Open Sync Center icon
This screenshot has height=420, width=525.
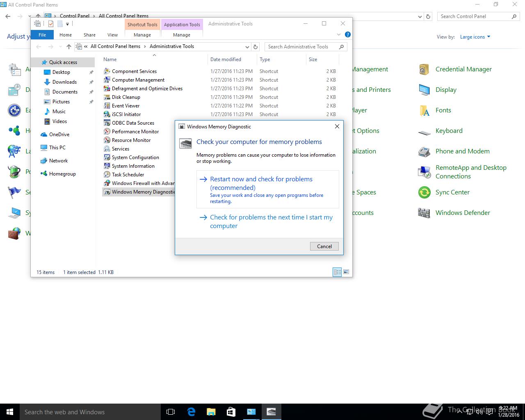[x=424, y=192]
